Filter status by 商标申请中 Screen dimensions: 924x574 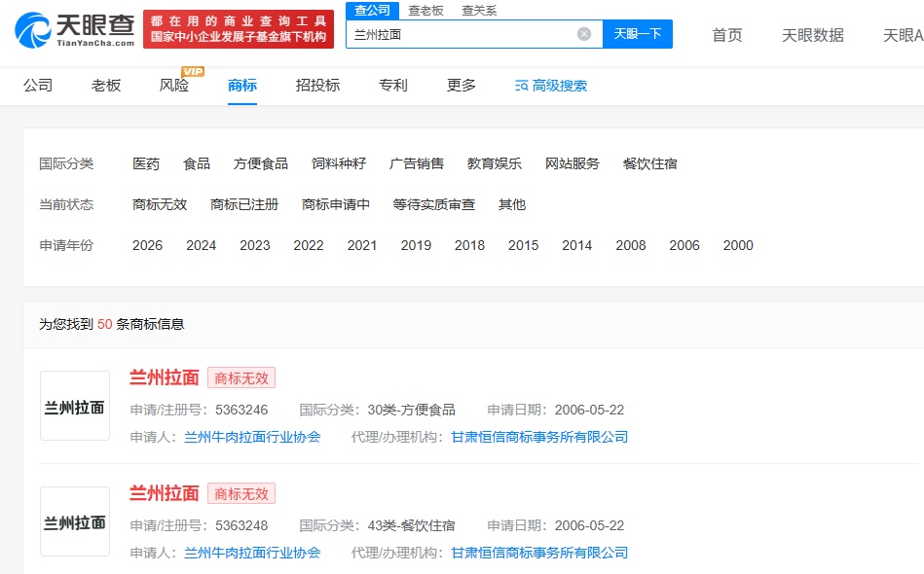[x=336, y=204]
